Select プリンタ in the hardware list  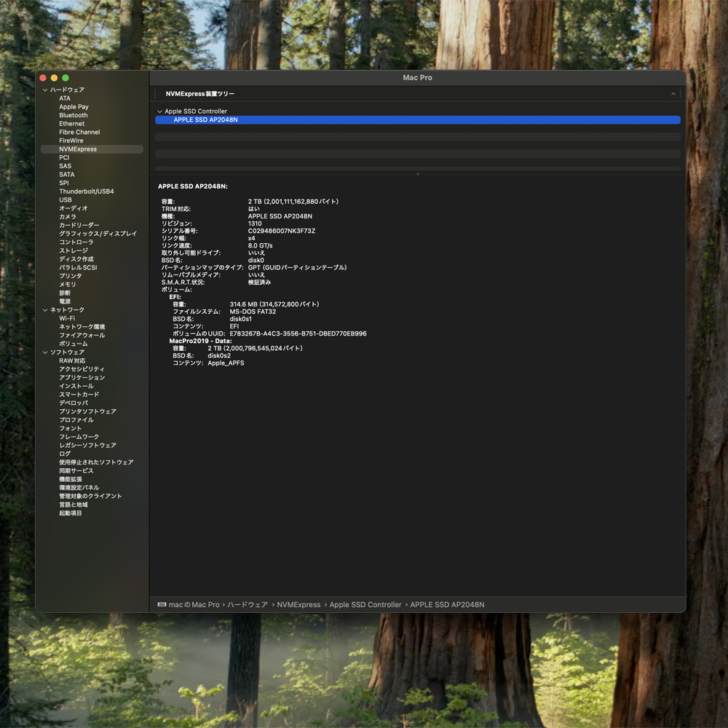[x=70, y=276]
